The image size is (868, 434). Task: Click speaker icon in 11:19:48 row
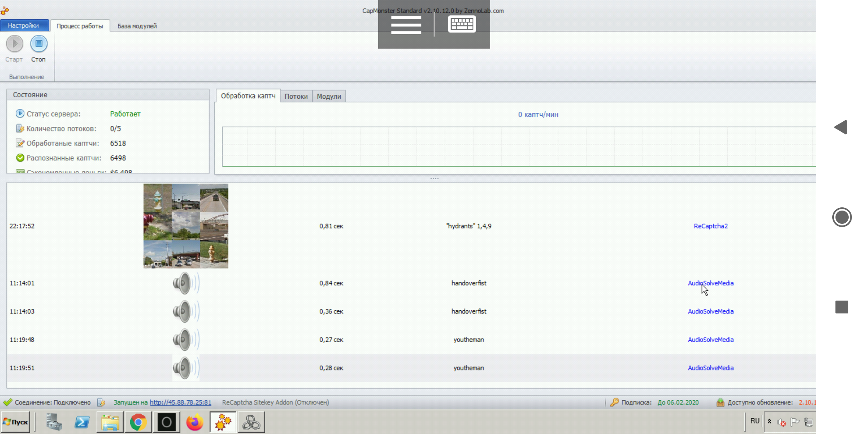pos(185,340)
